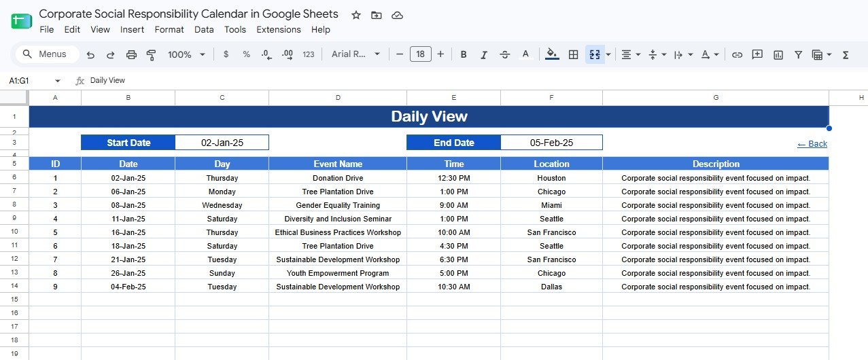868x360 pixels.
Task: Click the Undo arrow icon
Action: pyautogui.click(x=90, y=54)
